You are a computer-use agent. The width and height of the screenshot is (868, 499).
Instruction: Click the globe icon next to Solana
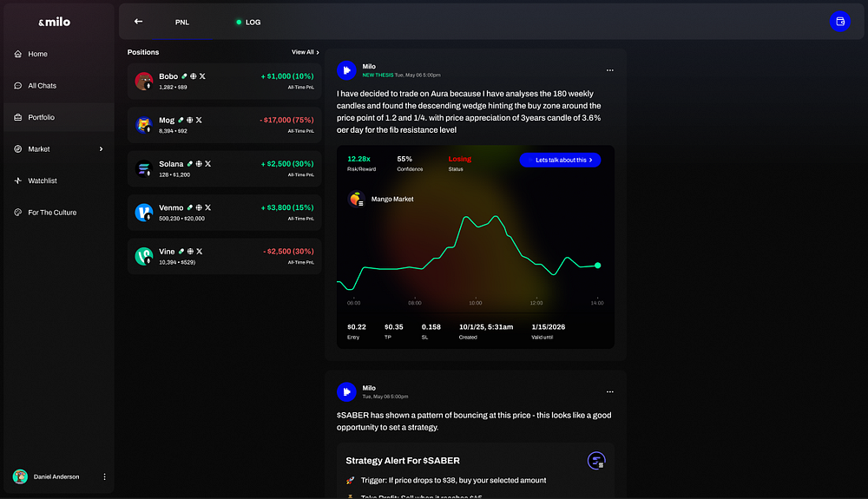[199, 163]
